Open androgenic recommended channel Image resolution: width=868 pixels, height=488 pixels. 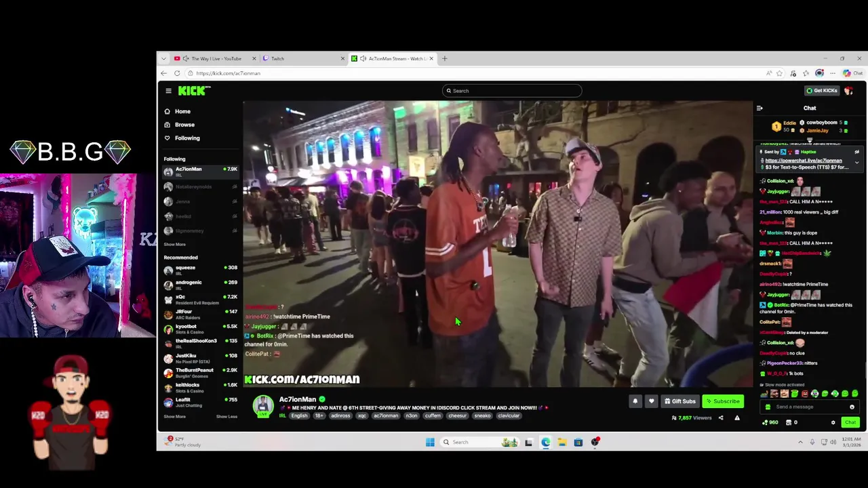(x=201, y=285)
